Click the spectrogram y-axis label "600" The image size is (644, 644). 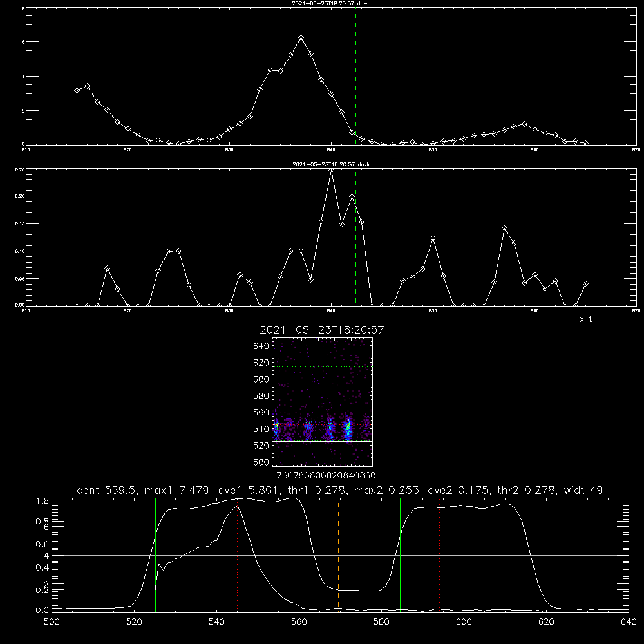(x=261, y=379)
